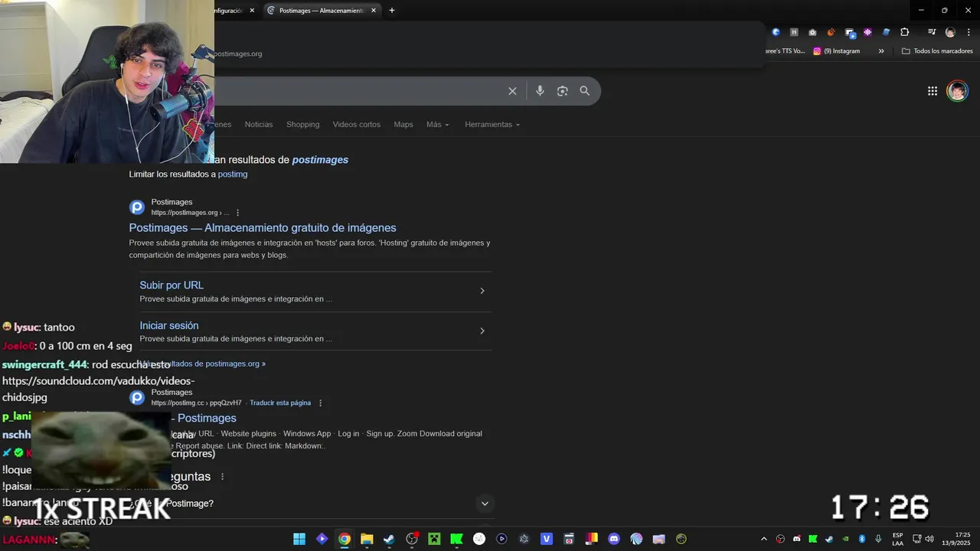Show hidden system tray icons

763,539
